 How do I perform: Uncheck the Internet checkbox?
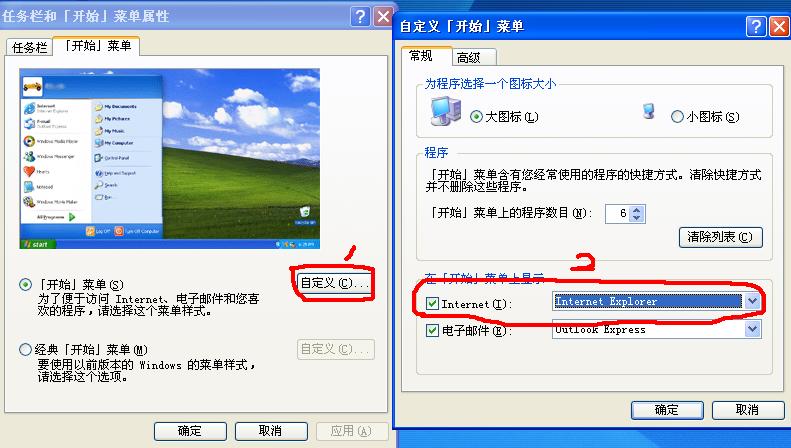pos(432,303)
